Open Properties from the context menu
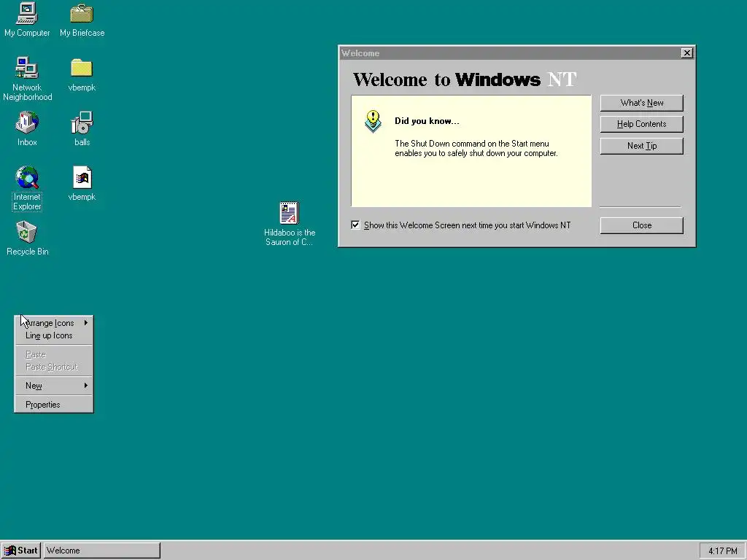 click(54, 404)
